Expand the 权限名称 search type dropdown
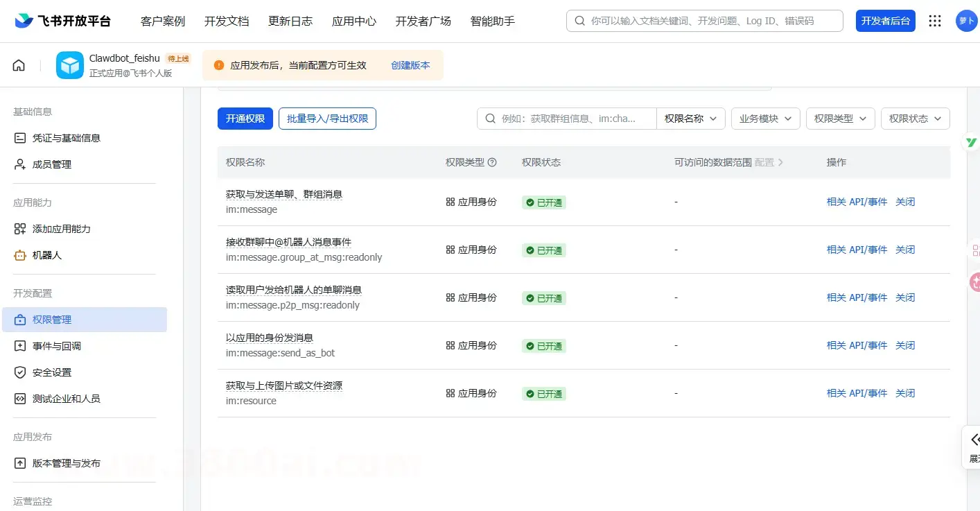 (690, 119)
